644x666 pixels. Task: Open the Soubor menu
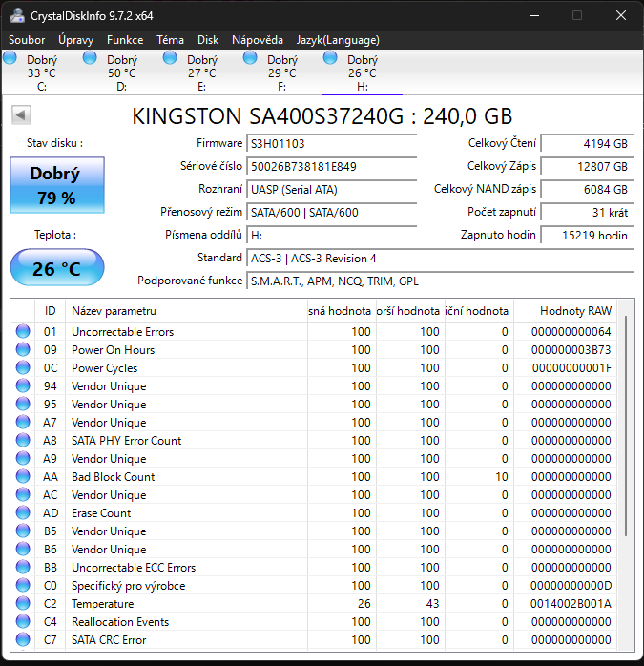click(27, 40)
